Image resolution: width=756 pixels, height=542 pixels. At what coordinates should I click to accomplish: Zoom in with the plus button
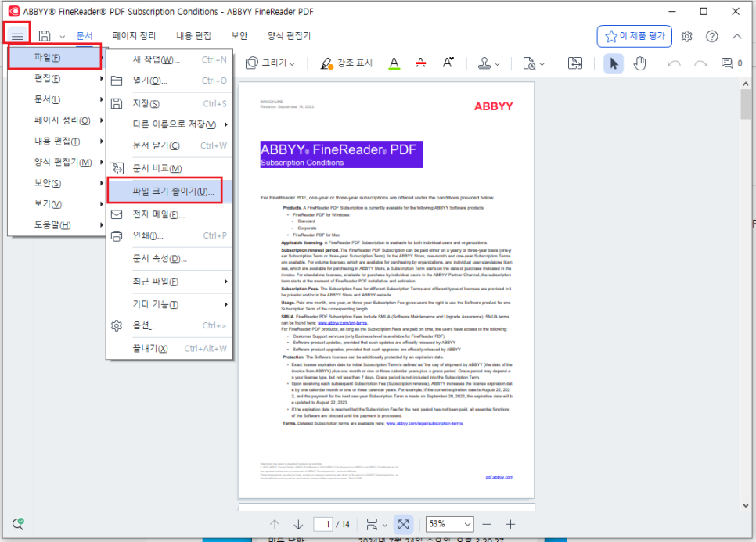click(510, 524)
